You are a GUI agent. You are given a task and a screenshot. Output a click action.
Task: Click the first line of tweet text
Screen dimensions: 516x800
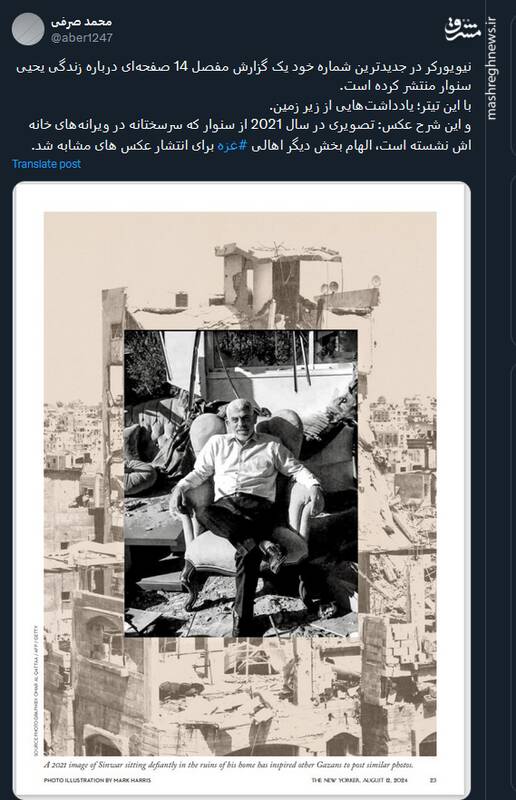click(244, 67)
